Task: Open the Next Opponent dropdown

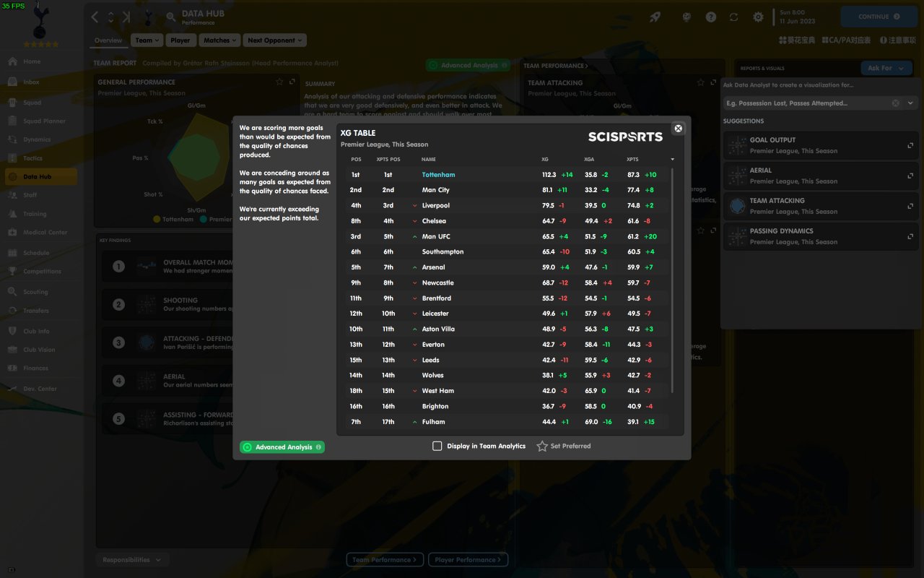Action: coord(274,40)
